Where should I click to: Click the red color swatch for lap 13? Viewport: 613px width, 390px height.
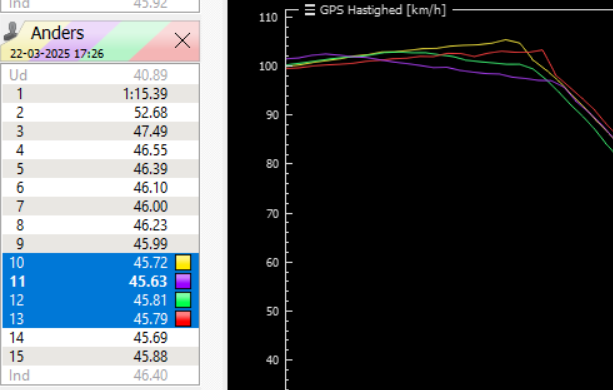point(183,319)
